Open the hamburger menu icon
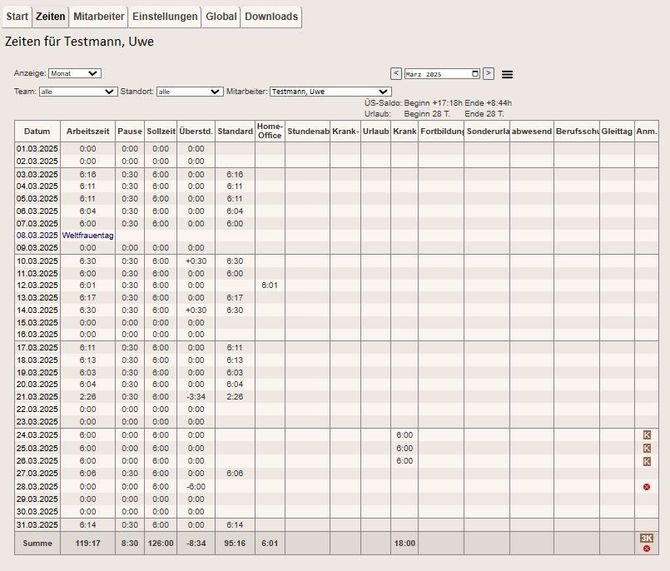The width and height of the screenshot is (670, 571). pyautogui.click(x=507, y=74)
